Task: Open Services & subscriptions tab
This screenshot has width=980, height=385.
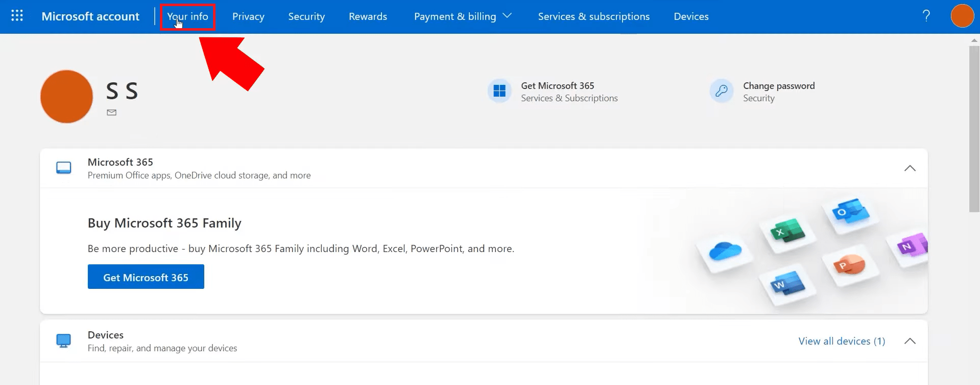Action: 594,17
